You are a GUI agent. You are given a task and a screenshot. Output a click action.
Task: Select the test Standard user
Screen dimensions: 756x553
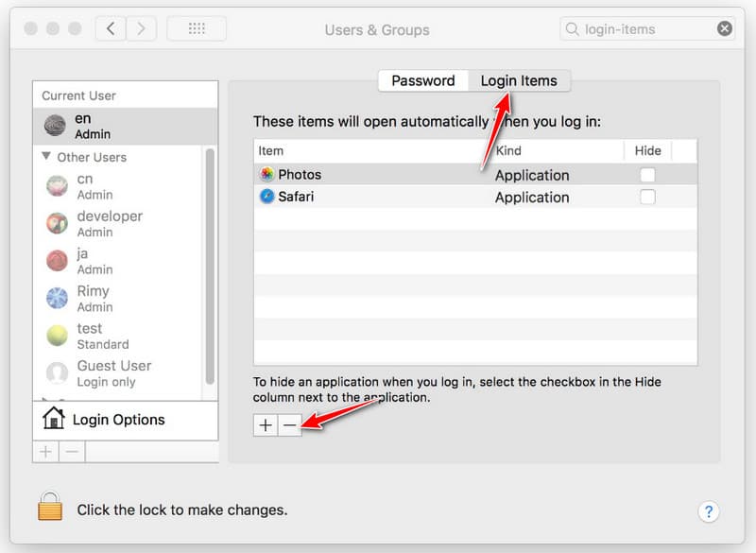(89, 335)
